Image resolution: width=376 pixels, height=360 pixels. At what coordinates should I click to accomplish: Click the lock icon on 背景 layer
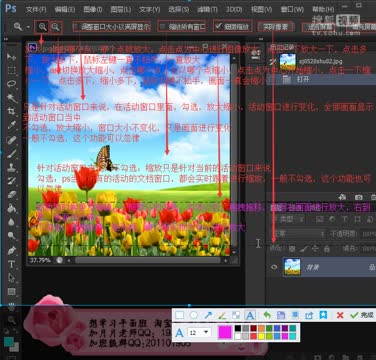[x=372, y=267]
